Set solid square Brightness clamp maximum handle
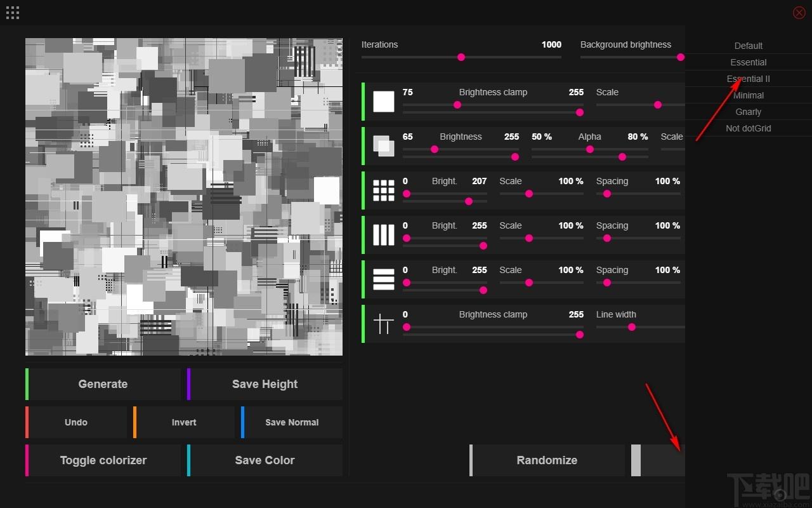 tap(580, 112)
